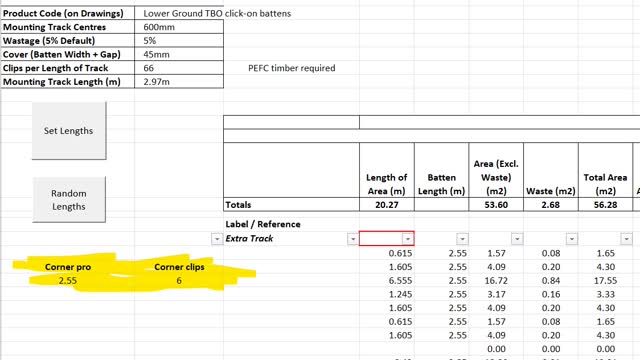Image resolution: width=640 pixels, height=360 pixels.
Task: Select the '20.27' total length cell
Action: [x=387, y=204]
